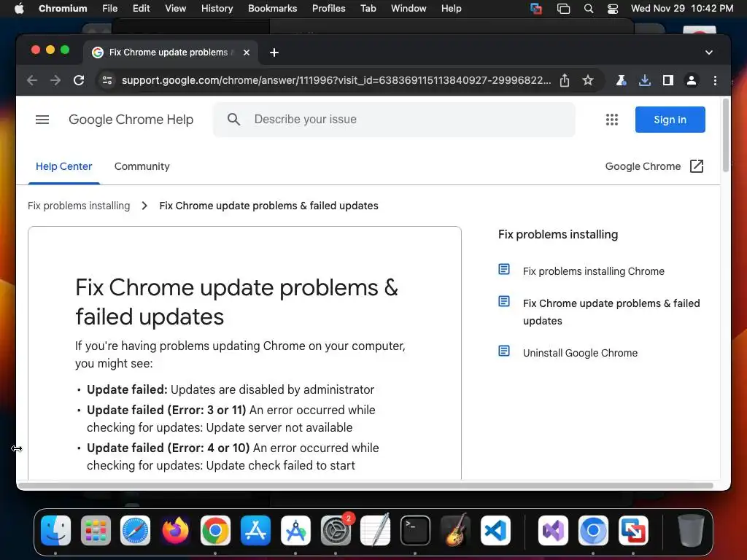
Task: Toggle the side panel icon
Action: tap(668, 80)
